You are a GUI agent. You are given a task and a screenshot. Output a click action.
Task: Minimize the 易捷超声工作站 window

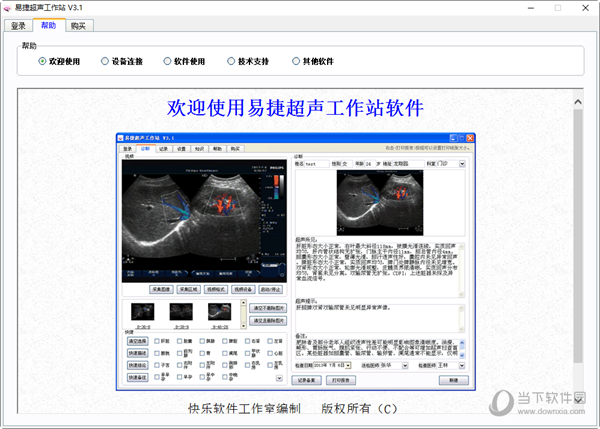pyautogui.click(x=531, y=8)
